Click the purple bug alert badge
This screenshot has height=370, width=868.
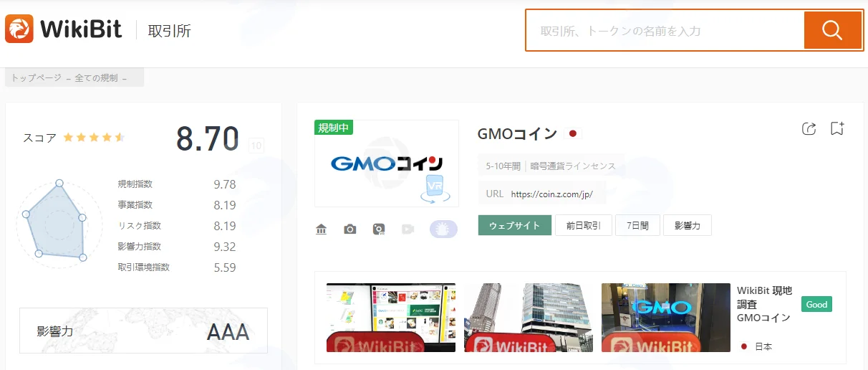[x=443, y=229]
